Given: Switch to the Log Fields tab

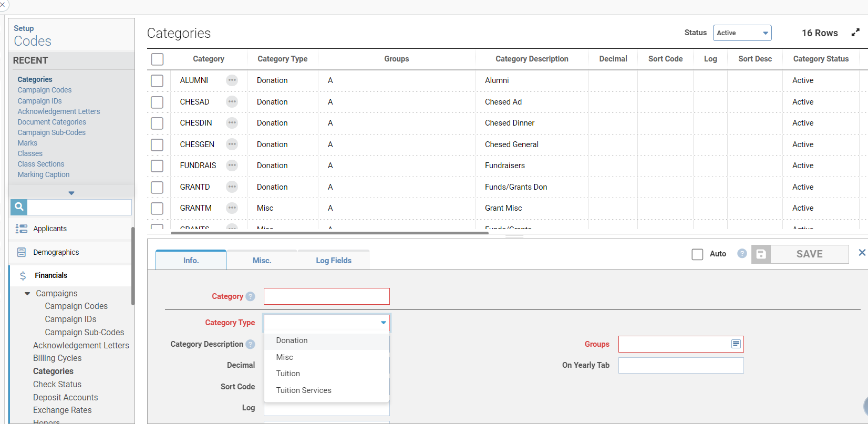Looking at the screenshot, I should (334, 260).
